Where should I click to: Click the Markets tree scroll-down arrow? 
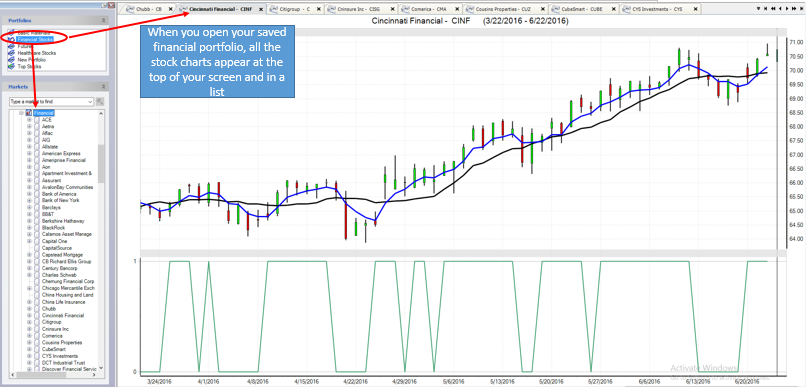pyautogui.click(x=101, y=368)
